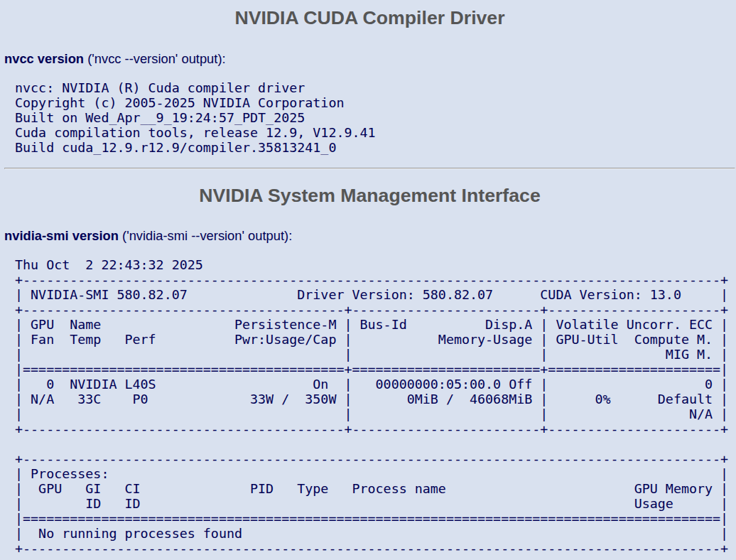Click the bold 'nvcc version' label

pos(44,59)
